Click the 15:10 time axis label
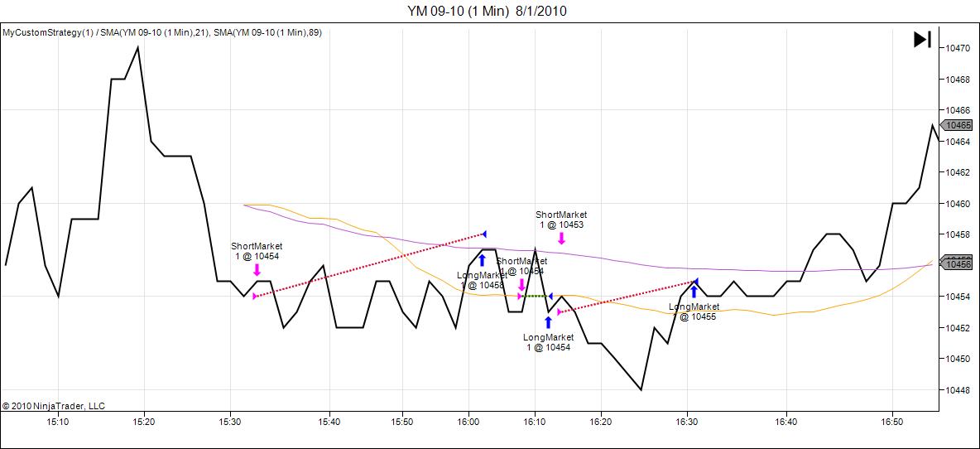Image resolution: width=980 pixels, height=449 pixels. tap(57, 422)
